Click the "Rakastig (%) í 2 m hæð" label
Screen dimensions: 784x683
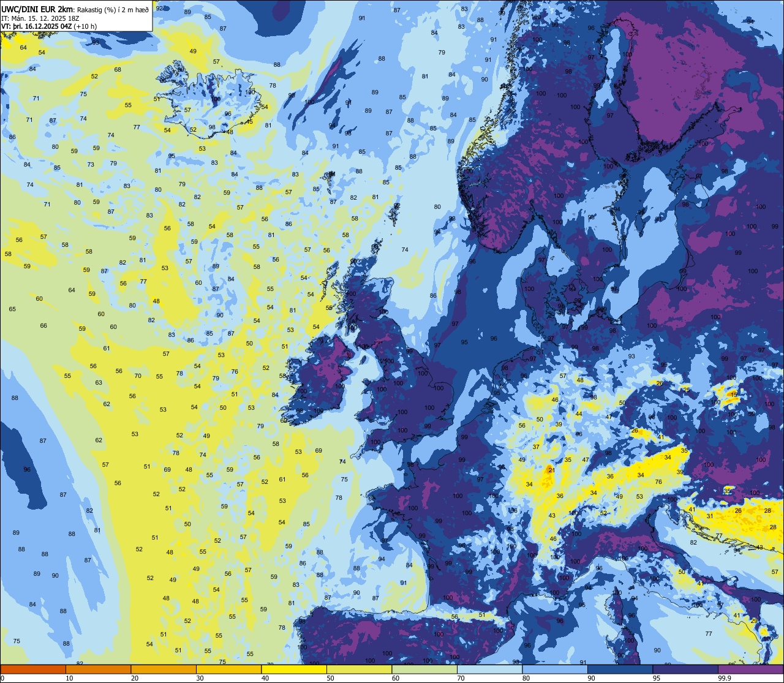pos(113,10)
